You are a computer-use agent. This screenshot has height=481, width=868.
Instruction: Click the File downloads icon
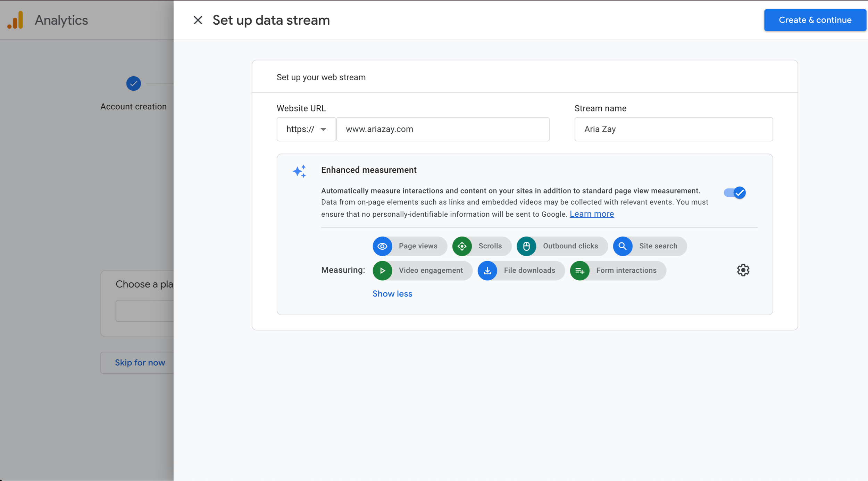(487, 271)
